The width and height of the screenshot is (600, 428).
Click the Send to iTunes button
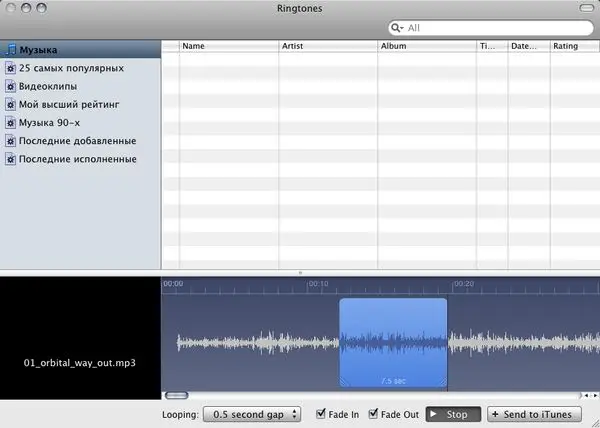[x=534, y=414]
